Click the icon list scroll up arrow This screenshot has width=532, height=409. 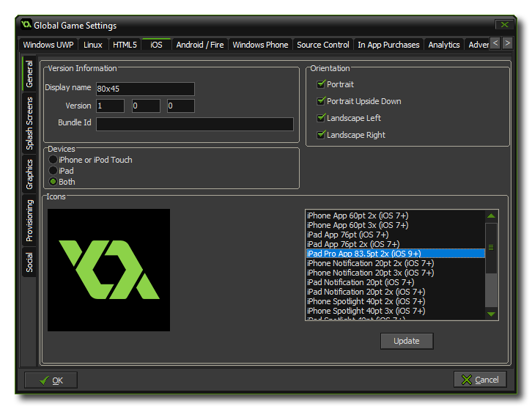click(491, 215)
